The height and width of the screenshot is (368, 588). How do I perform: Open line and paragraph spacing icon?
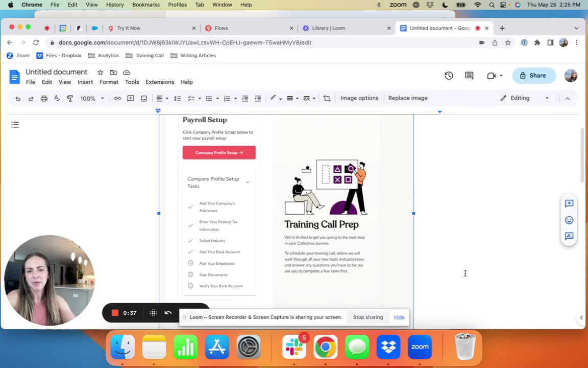pyautogui.click(x=178, y=98)
